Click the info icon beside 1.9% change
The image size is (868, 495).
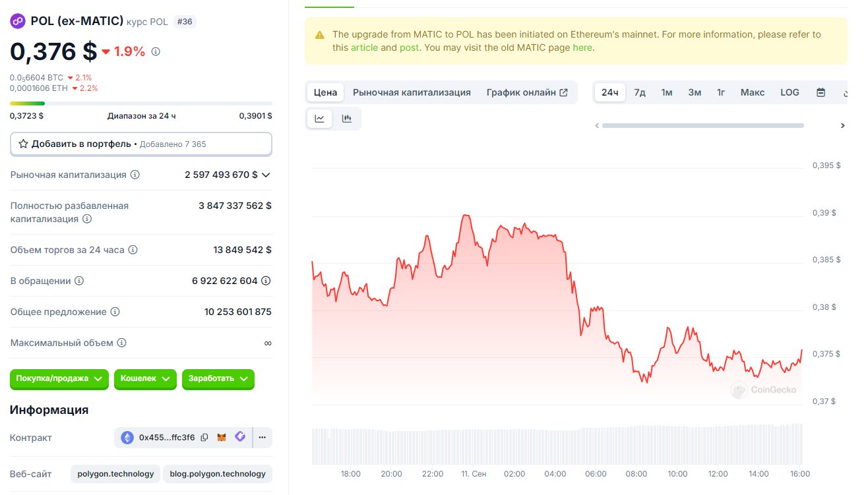coord(156,51)
